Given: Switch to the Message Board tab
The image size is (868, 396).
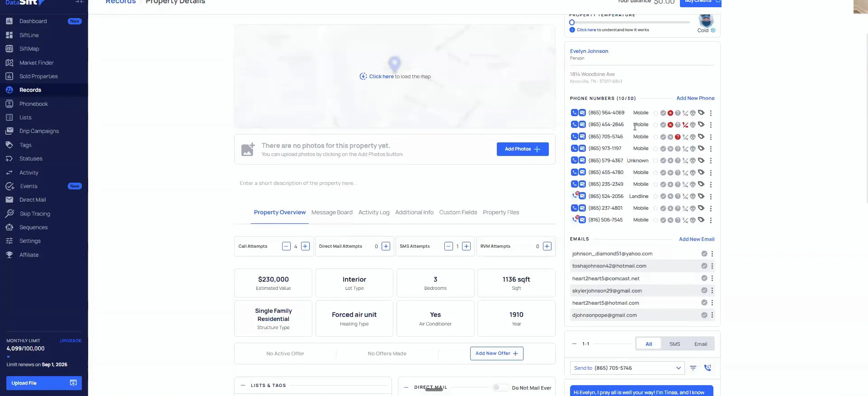Looking at the screenshot, I should click(332, 212).
